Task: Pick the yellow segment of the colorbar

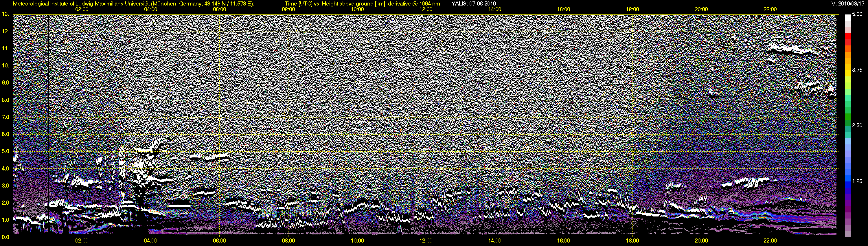Action: [x=847, y=73]
